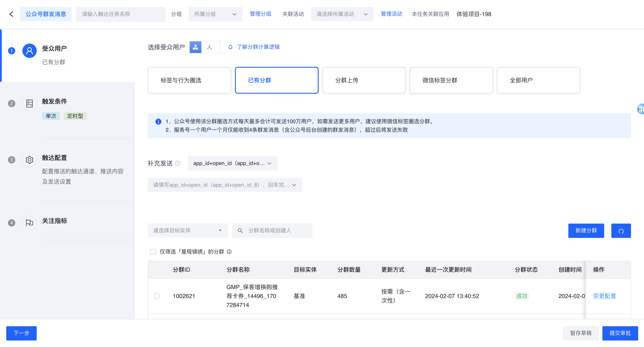644x347 pixels.
Task: Select the 微信标签分群 option
Action: coord(451,80)
